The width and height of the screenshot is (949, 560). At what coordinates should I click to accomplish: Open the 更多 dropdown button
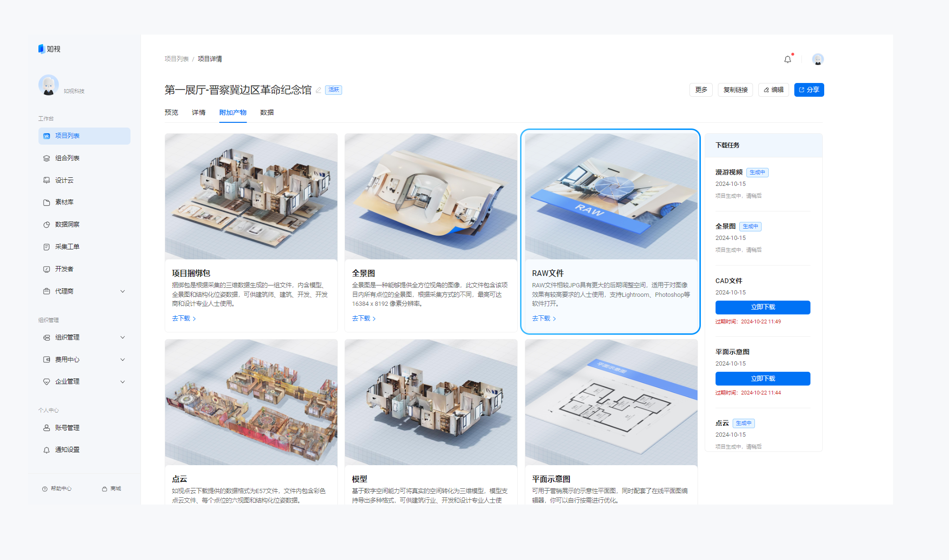point(701,90)
